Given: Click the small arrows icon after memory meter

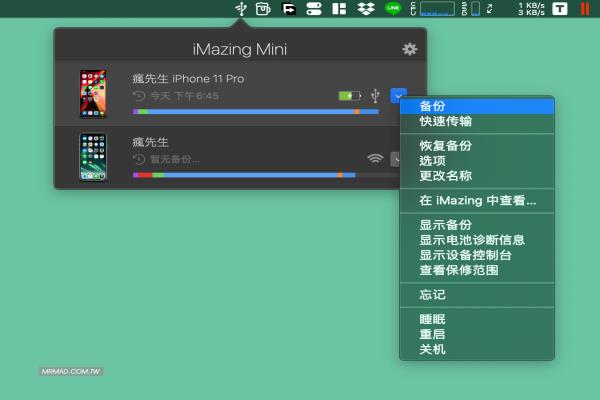Looking at the screenshot, I should (489, 8).
